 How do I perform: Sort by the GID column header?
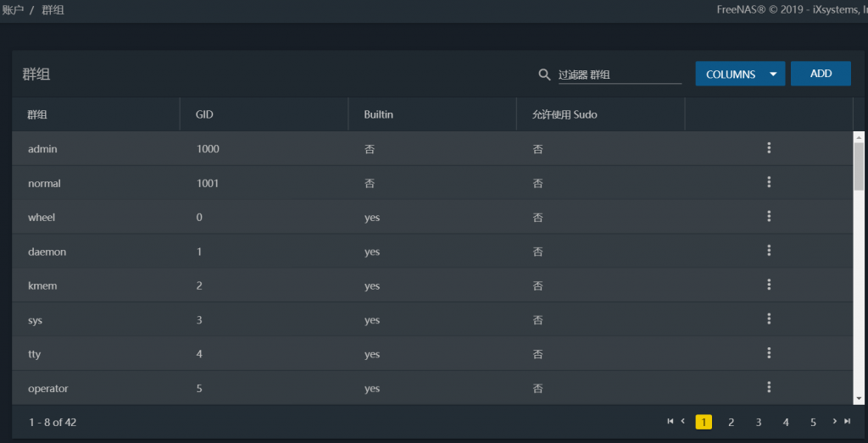pos(204,114)
